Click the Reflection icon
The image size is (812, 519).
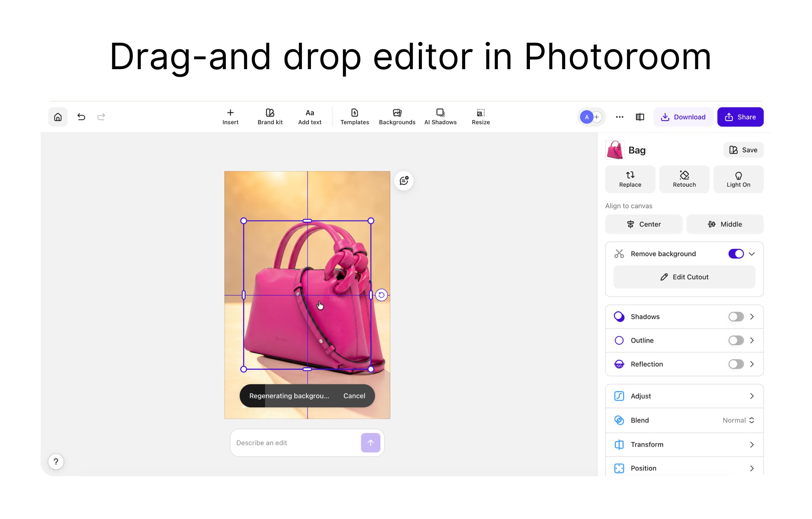[619, 364]
